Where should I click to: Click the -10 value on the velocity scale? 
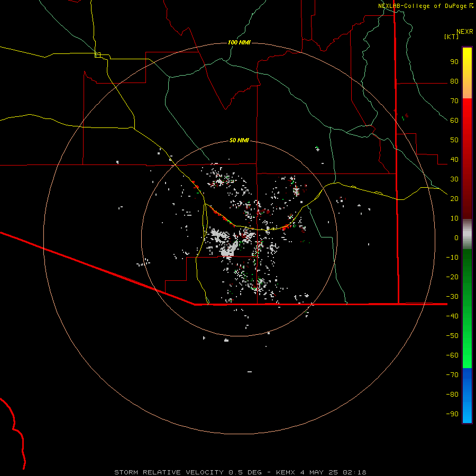click(x=452, y=258)
